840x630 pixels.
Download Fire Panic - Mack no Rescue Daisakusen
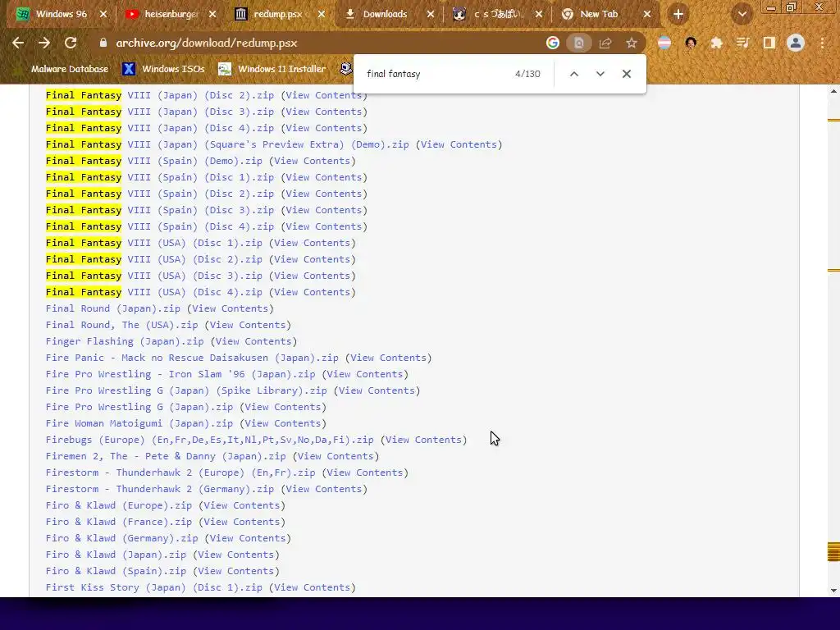(x=192, y=358)
